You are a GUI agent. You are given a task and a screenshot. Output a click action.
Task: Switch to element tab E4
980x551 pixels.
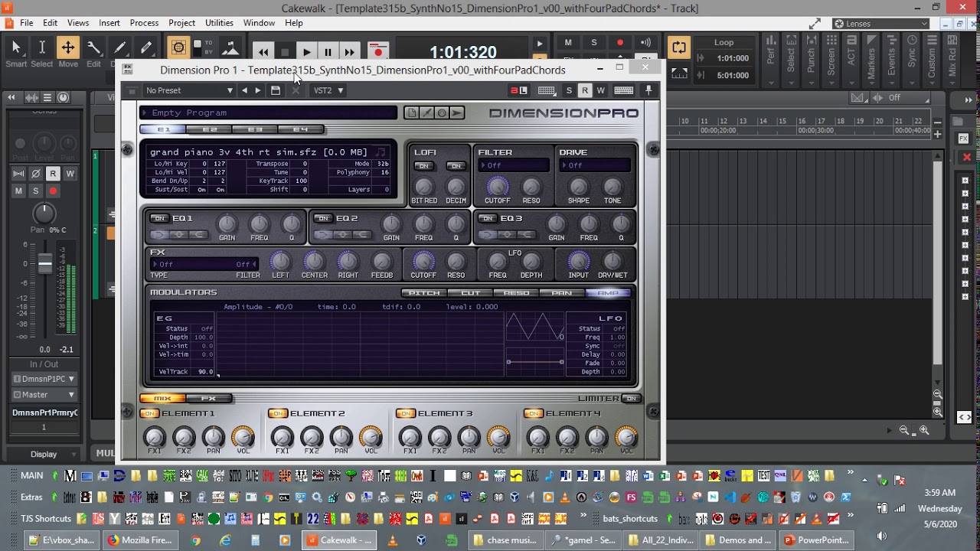point(300,130)
